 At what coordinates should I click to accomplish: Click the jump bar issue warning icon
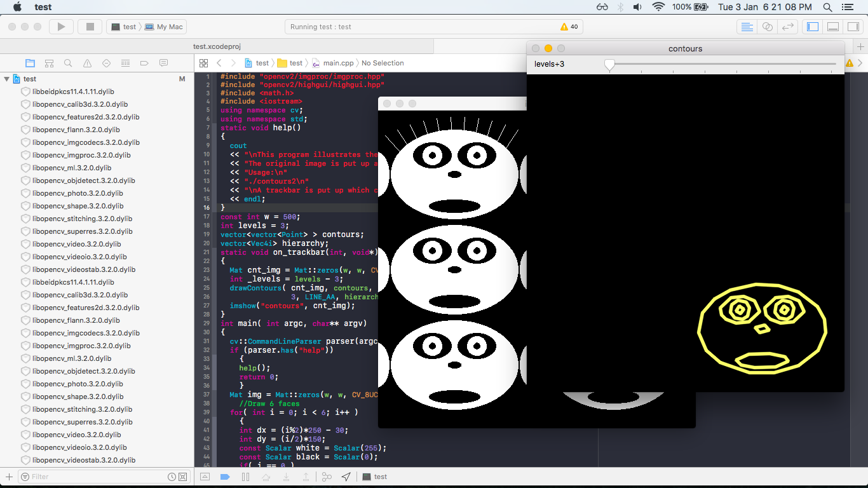pos(850,63)
